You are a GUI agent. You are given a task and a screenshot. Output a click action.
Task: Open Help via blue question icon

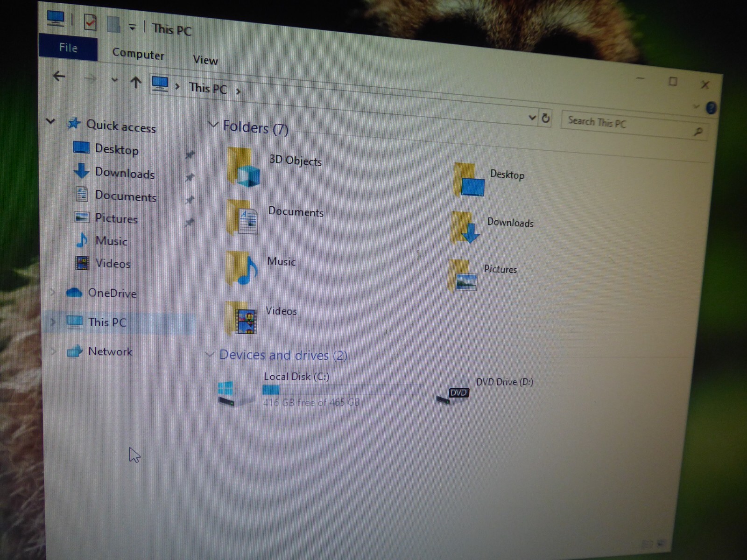click(711, 108)
